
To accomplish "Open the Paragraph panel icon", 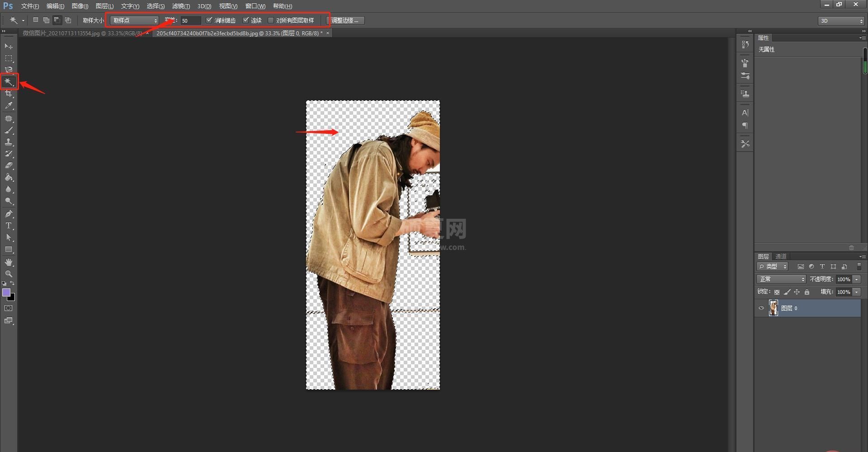I will tap(745, 126).
